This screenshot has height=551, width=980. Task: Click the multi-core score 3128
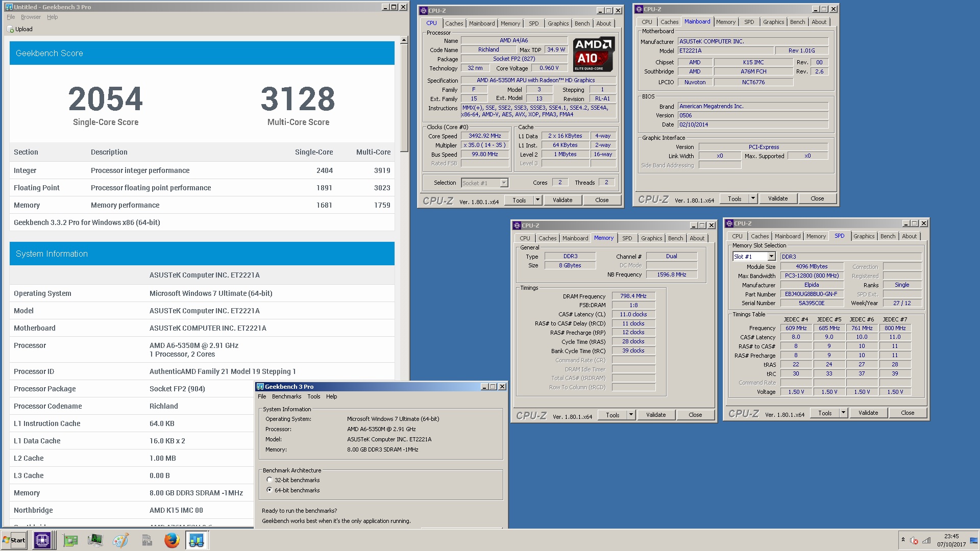coord(298,98)
